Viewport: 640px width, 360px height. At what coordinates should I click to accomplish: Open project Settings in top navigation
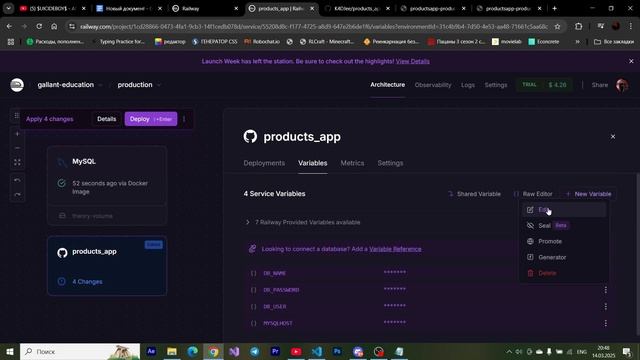(x=496, y=85)
